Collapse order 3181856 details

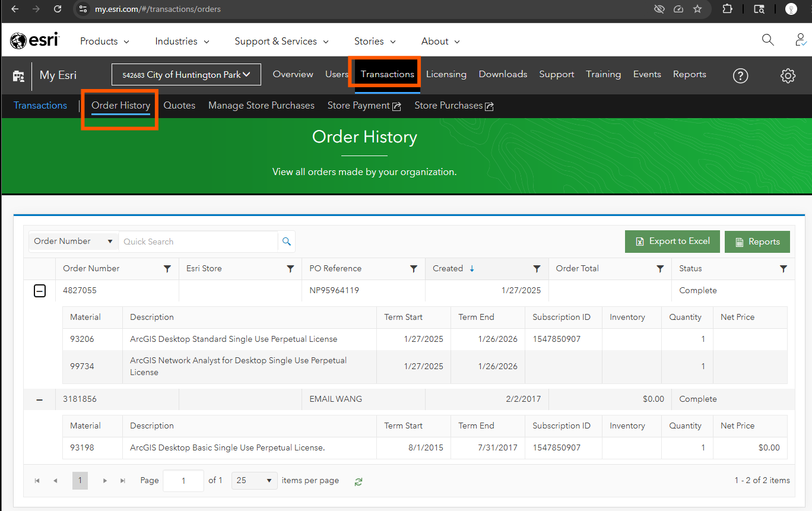[39, 399]
